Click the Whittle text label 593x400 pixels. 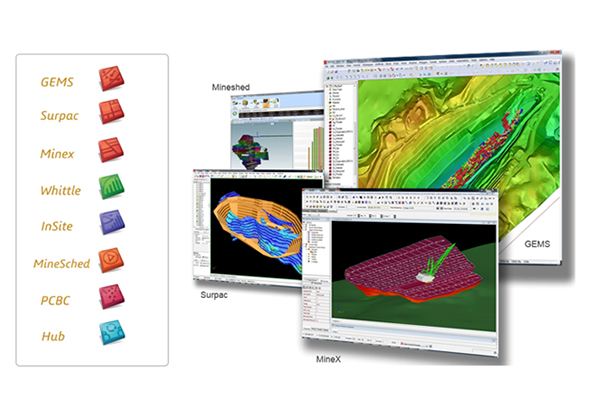[61, 190]
